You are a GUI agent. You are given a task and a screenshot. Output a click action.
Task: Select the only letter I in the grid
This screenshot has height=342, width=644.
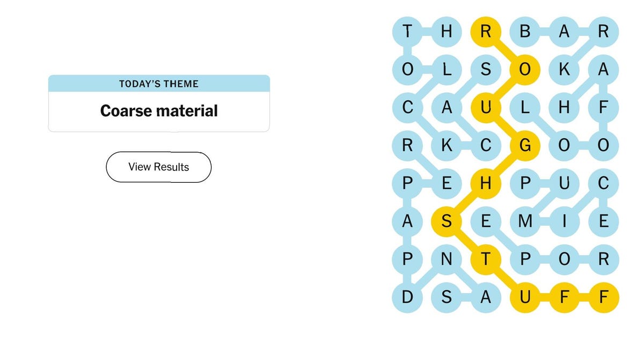564,221
